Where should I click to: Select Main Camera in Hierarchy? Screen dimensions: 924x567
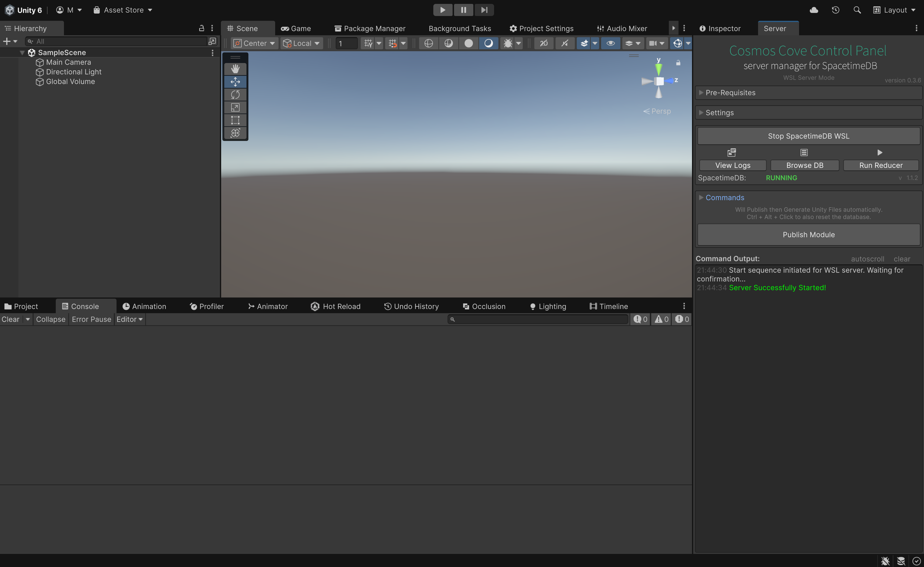pyautogui.click(x=69, y=62)
